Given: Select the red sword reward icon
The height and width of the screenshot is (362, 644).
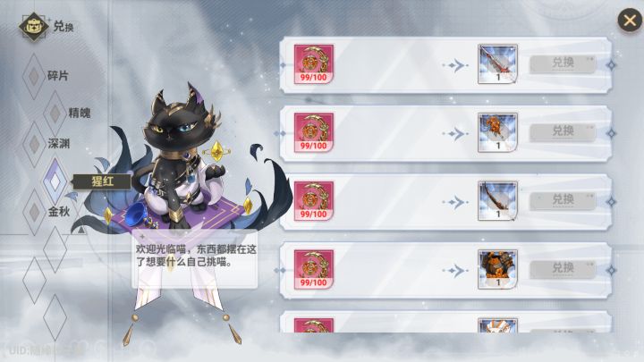Looking at the screenshot, I should tap(498, 64).
